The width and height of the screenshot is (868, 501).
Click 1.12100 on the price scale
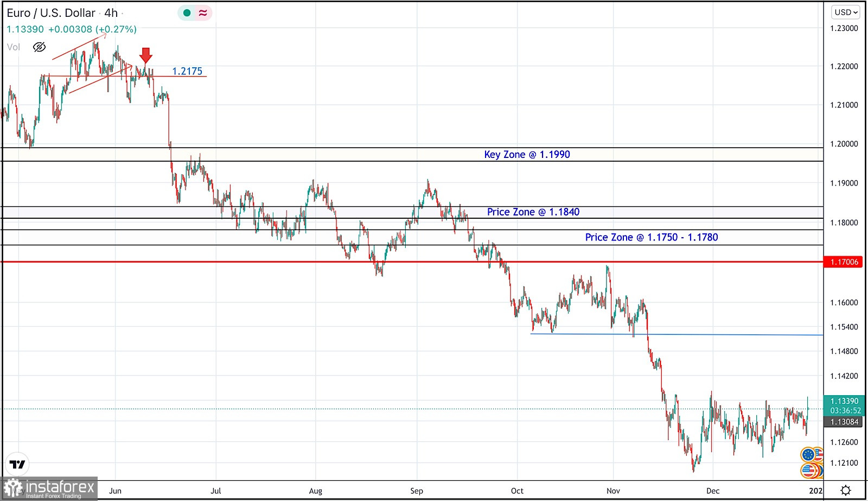point(844,463)
